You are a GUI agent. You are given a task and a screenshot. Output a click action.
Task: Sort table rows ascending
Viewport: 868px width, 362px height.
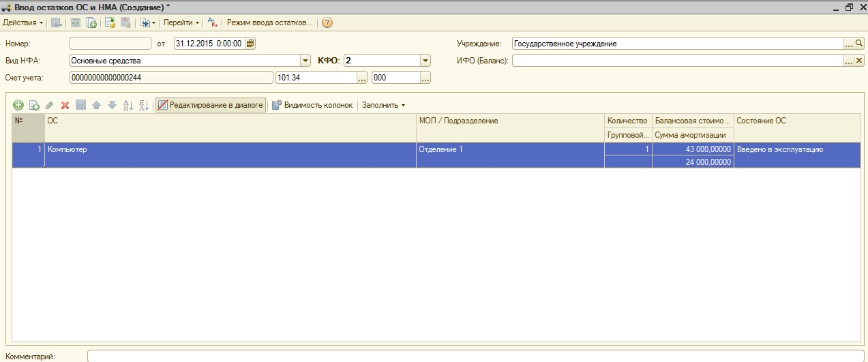pos(128,106)
